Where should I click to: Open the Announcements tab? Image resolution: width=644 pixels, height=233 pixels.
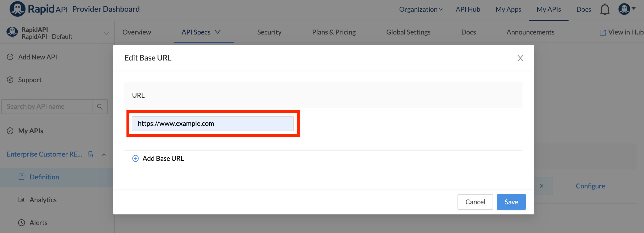[x=530, y=32]
